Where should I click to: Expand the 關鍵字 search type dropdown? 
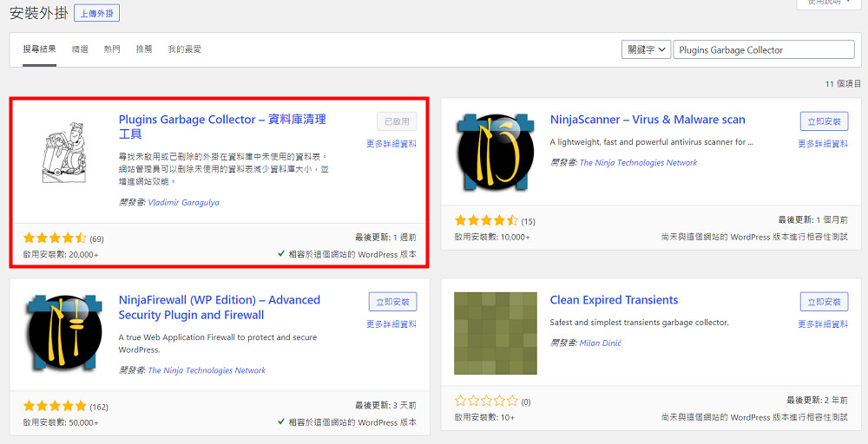pyautogui.click(x=646, y=49)
